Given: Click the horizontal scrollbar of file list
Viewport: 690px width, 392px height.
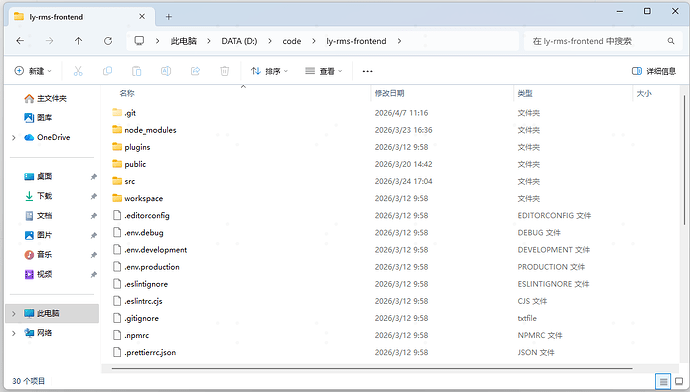Looking at the screenshot, I should point(372,368).
